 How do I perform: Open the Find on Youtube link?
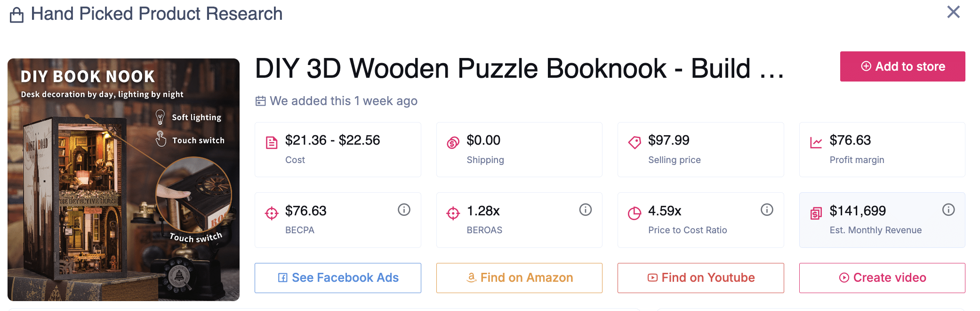tap(700, 278)
